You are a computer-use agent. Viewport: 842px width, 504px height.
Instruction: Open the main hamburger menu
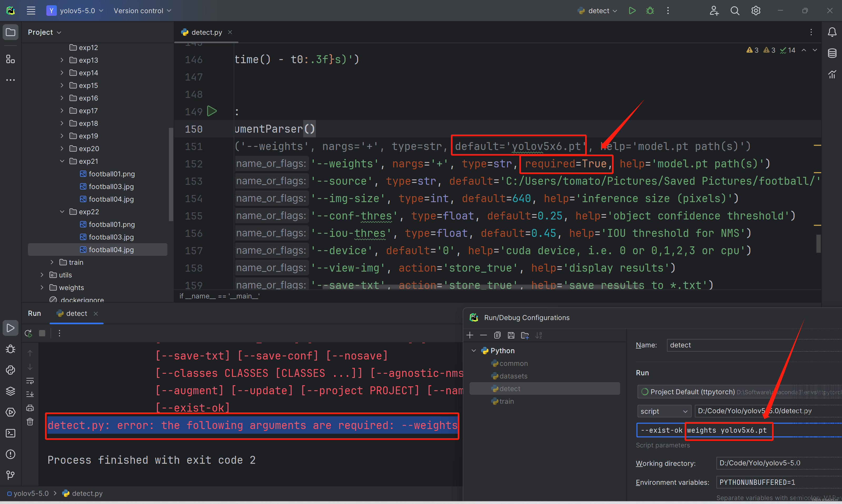pos(31,11)
